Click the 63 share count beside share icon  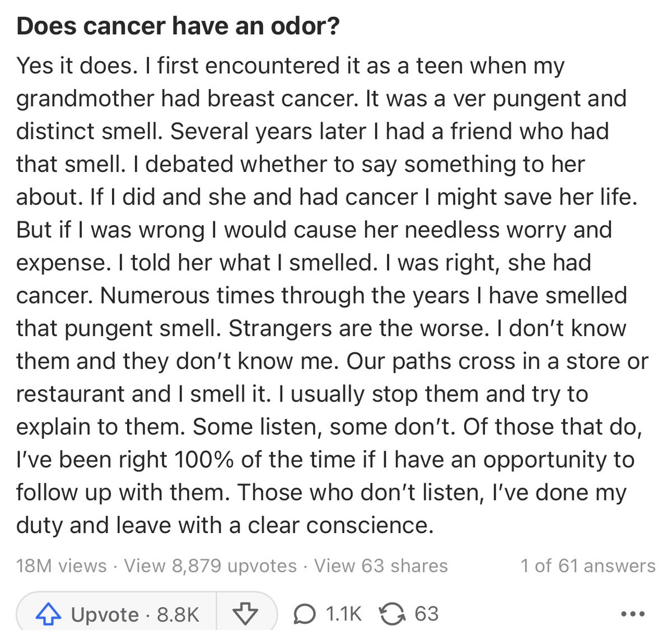426,614
